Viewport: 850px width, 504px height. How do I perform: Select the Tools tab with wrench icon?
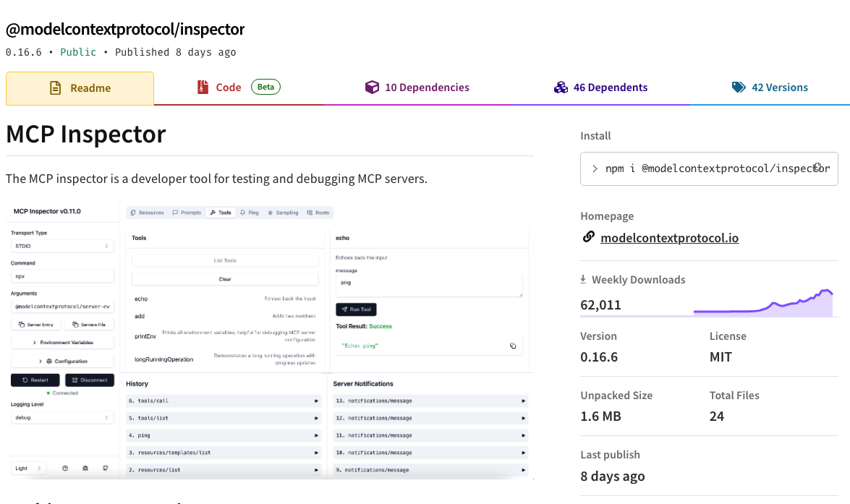click(x=221, y=213)
